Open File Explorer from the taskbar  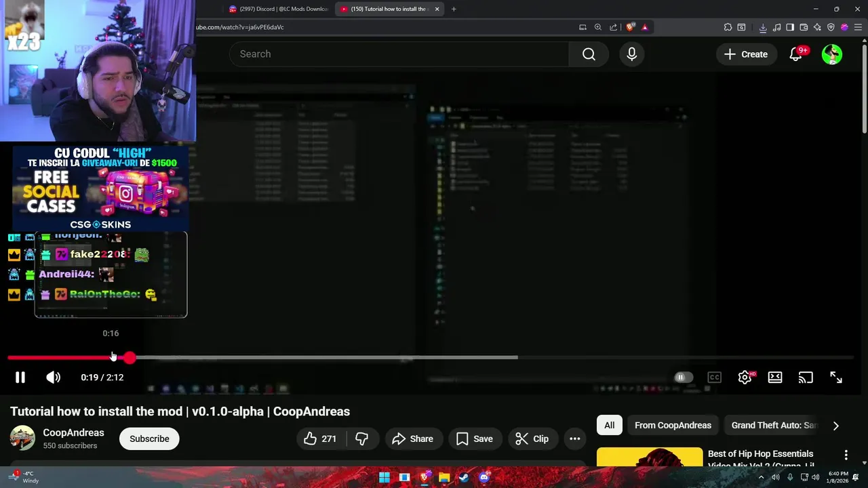click(444, 478)
